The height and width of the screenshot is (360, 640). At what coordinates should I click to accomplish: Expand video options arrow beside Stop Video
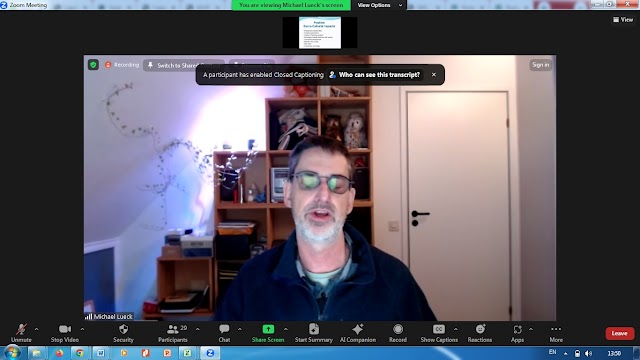82,329
